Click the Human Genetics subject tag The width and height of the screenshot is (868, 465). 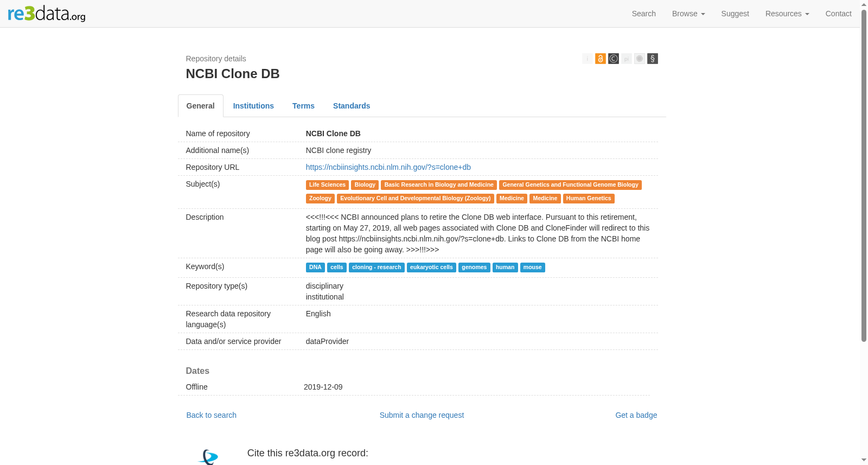pos(589,199)
